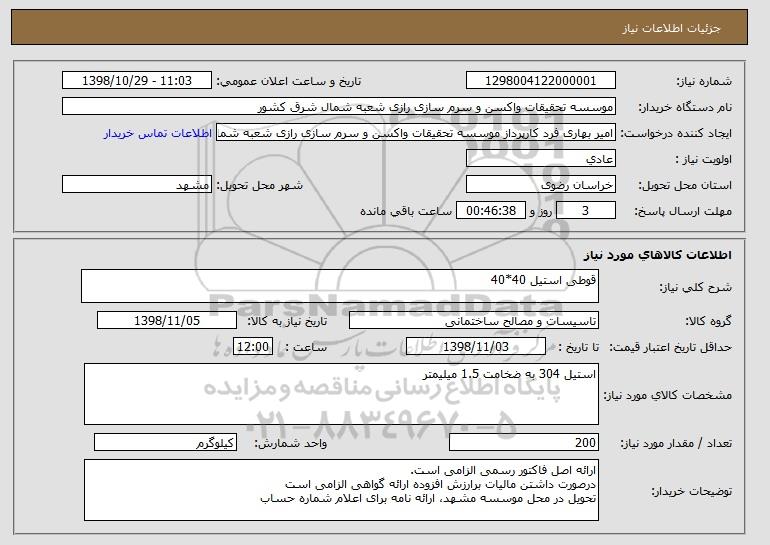Select the label گروه کالا
Screen dimensions: 770x545
[x=708, y=322]
